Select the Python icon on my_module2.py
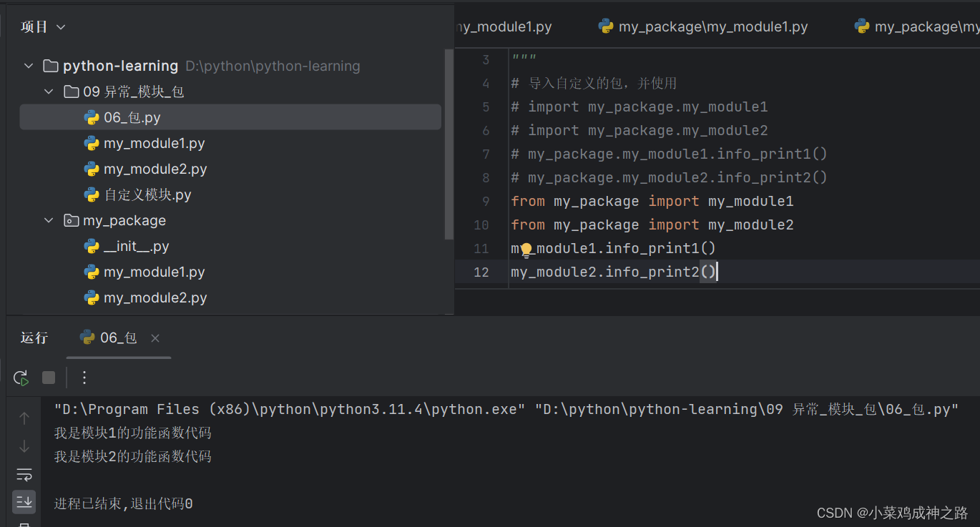 [x=92, y=169]
